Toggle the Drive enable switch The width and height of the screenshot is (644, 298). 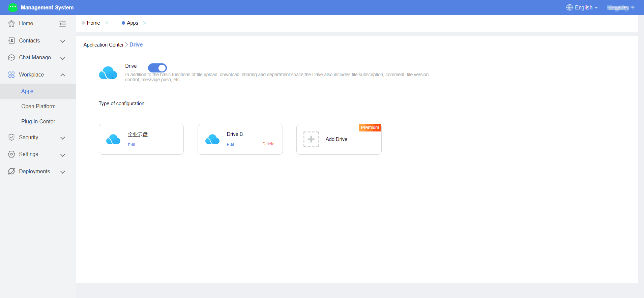click(x=157, y=68)
